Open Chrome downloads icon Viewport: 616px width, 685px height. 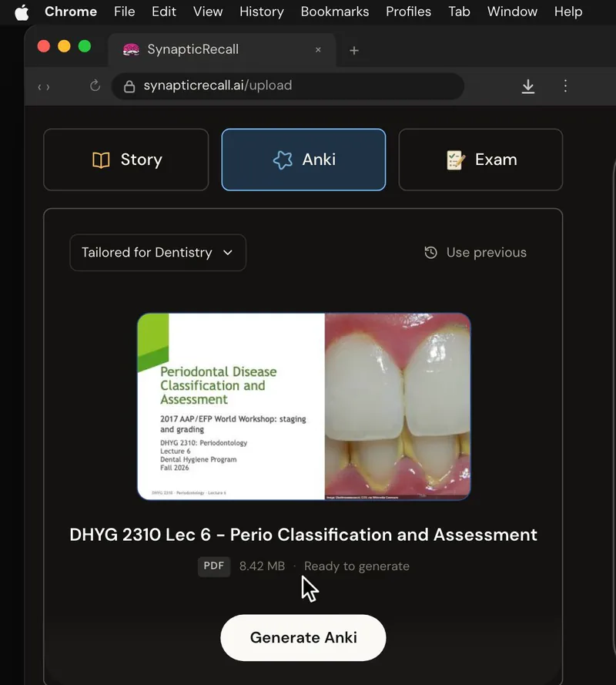(527, 86)
